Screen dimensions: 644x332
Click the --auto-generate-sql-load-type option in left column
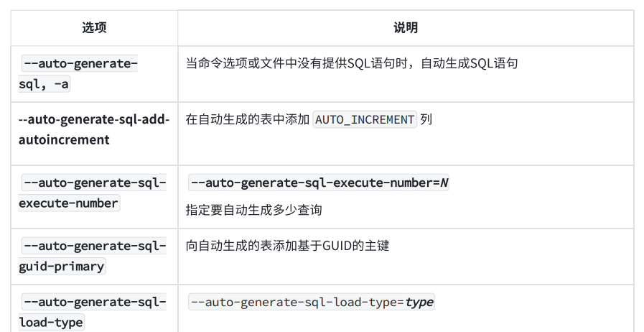click(93, 312)
